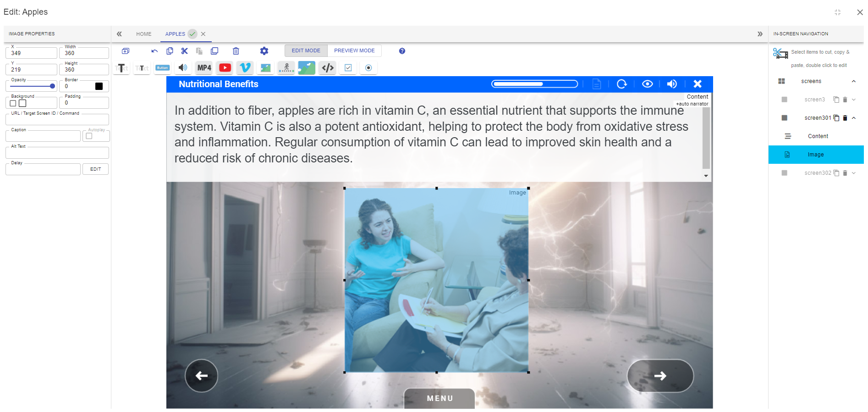Toggle visibility with the eye icon
This screenshot has width=868, height=412.
pyautogui.click(x=647, y=84)
